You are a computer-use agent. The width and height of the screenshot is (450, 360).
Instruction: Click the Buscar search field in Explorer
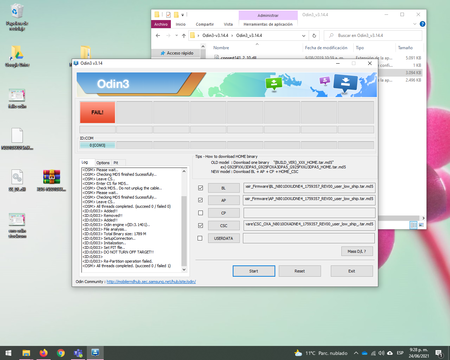[373, 35]
